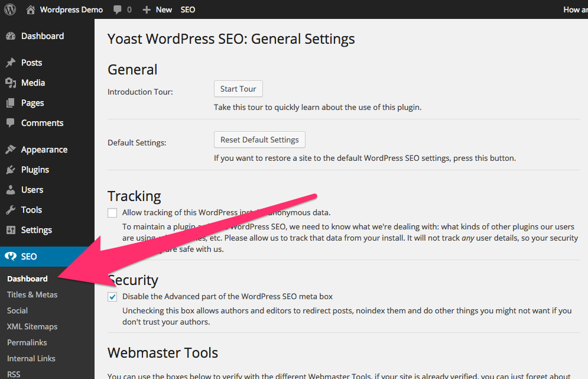Open the Social submenu page
The width and height of the screenshot is (588, 379).
(x=18, y=310)
